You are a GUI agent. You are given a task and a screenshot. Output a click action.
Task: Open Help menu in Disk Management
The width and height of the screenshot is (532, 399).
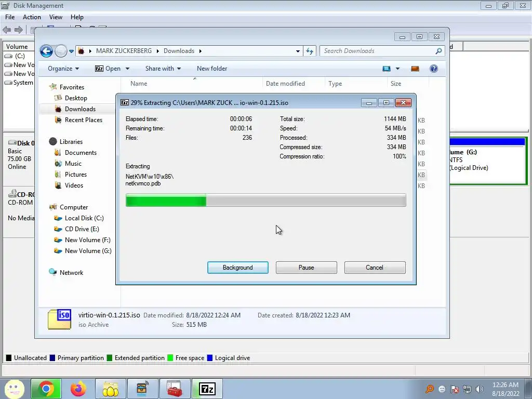click(77, 17)
